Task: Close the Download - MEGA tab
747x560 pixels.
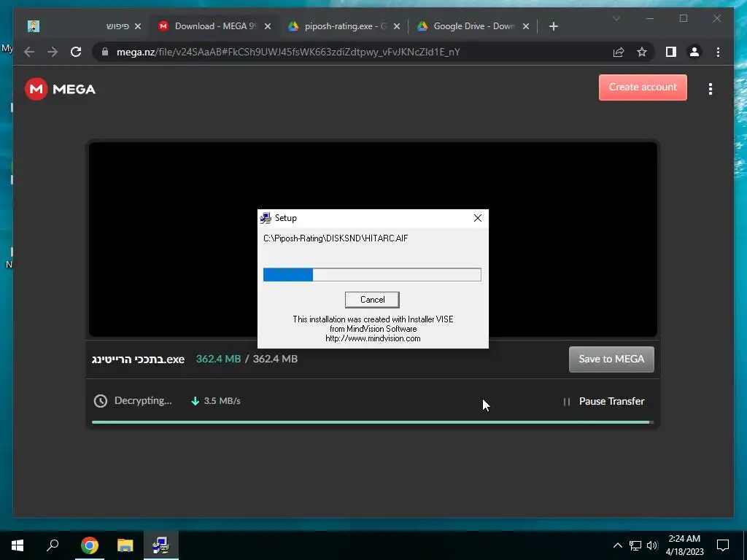Action: coord(268,27)
